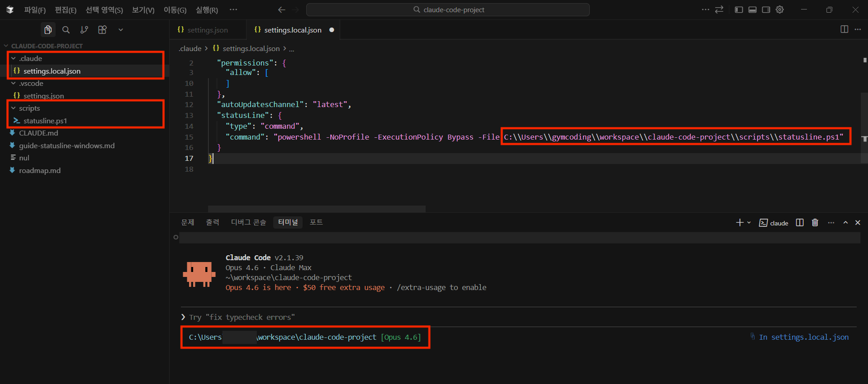Open the settings gear in title bar

[x=780, y=9]
